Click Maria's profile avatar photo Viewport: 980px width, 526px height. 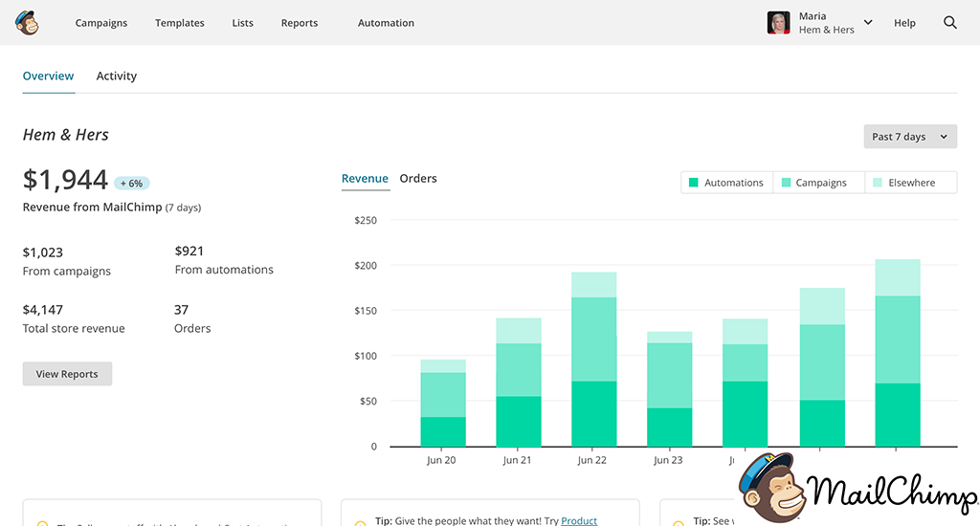pyautogui.click(x=778, y=23)
